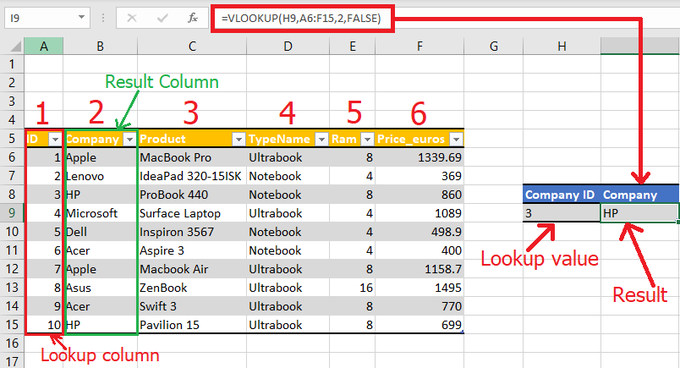Image resolution: width=680 pixels, height=368 pixels.
Task: Select column E header
Action: click(353, 46)
